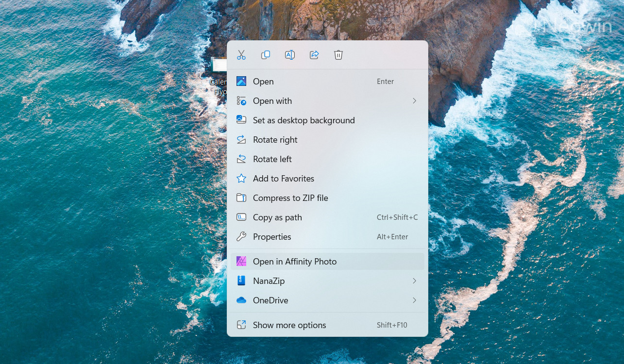
Task: Click the star icon for Favorites
Action: coord(241,179)
